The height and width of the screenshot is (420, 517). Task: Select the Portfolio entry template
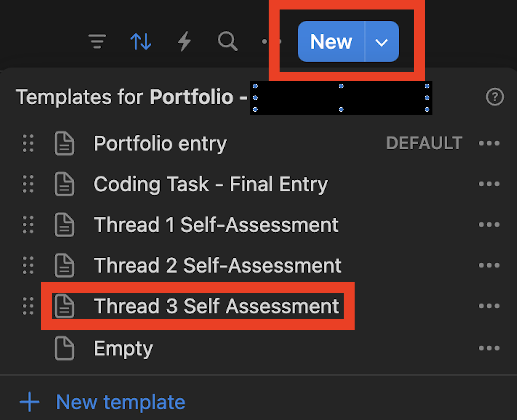(x=160, y=143)
